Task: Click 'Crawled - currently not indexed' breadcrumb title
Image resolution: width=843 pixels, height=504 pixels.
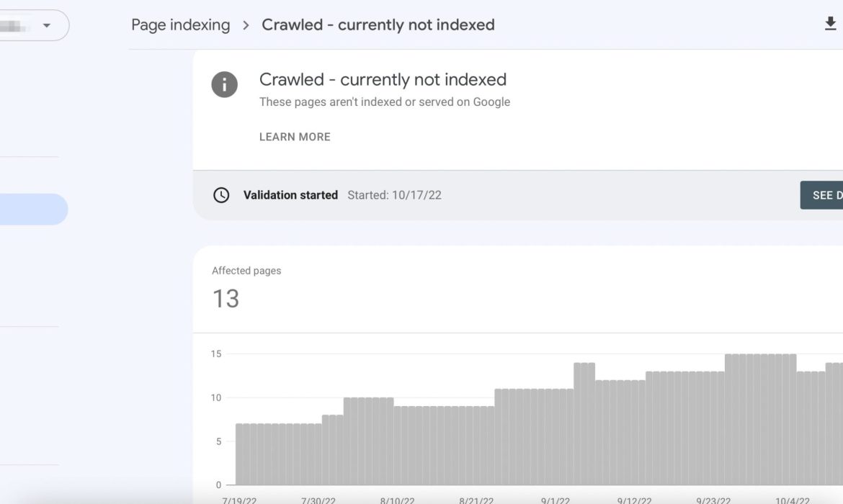Action: 378,24
